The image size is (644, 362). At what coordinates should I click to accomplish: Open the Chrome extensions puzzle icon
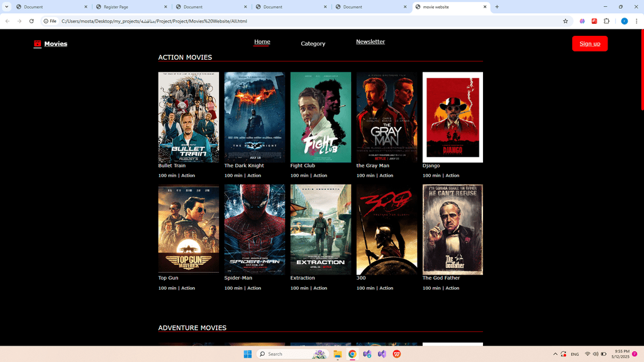coord(607,21)
